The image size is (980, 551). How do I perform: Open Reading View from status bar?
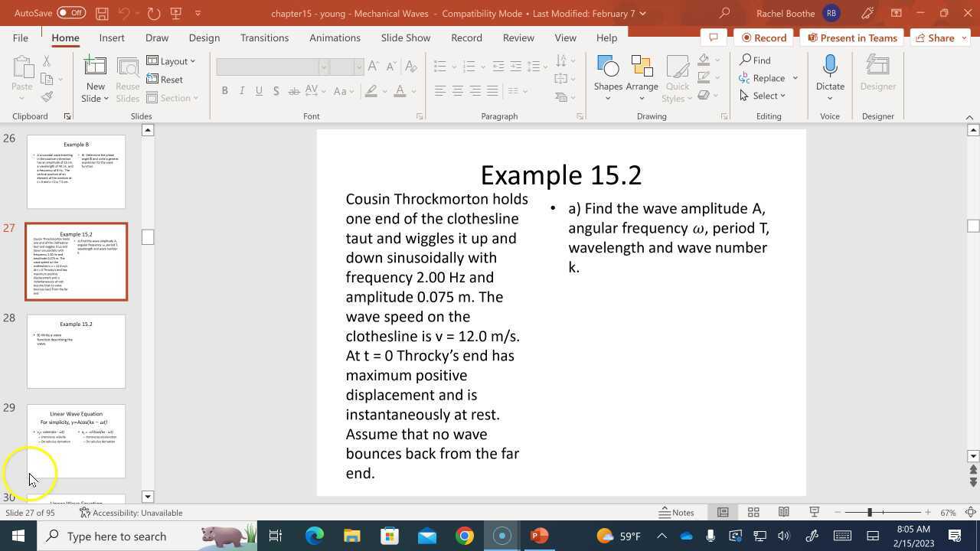(x=784, y=512)
